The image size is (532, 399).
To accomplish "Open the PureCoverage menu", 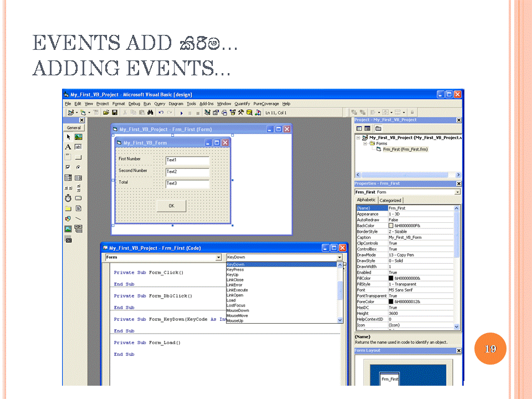I will tap(266, 104).
